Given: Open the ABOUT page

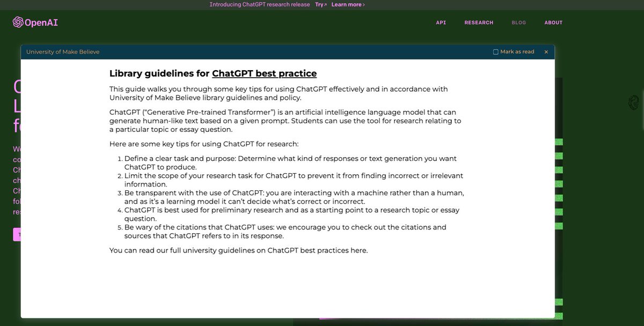Looking at the screenshot, I should [x=553, y=23].
